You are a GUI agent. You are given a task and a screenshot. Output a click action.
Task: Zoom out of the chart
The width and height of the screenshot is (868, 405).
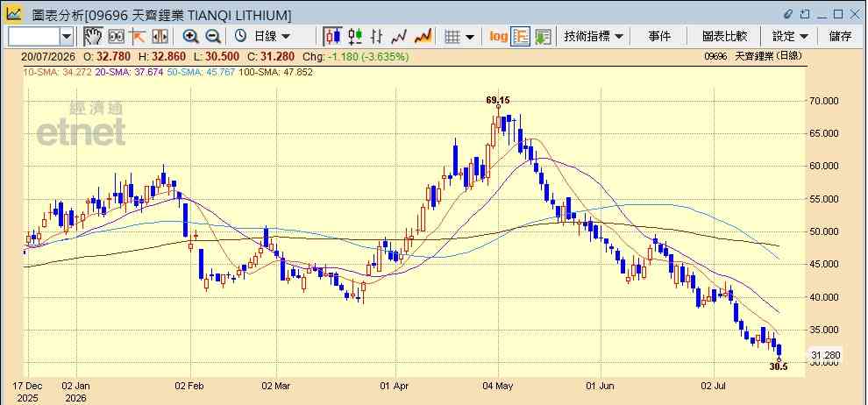pos(212,37)
